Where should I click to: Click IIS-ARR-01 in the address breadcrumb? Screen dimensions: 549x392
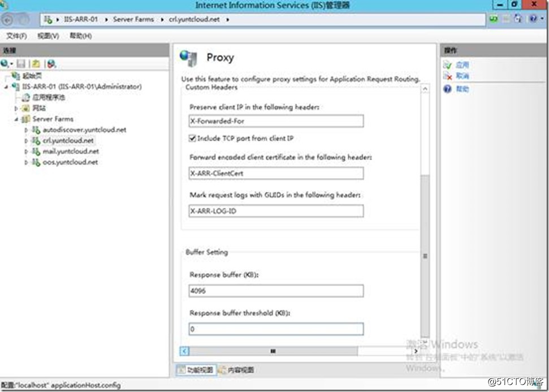pos(80,19)
